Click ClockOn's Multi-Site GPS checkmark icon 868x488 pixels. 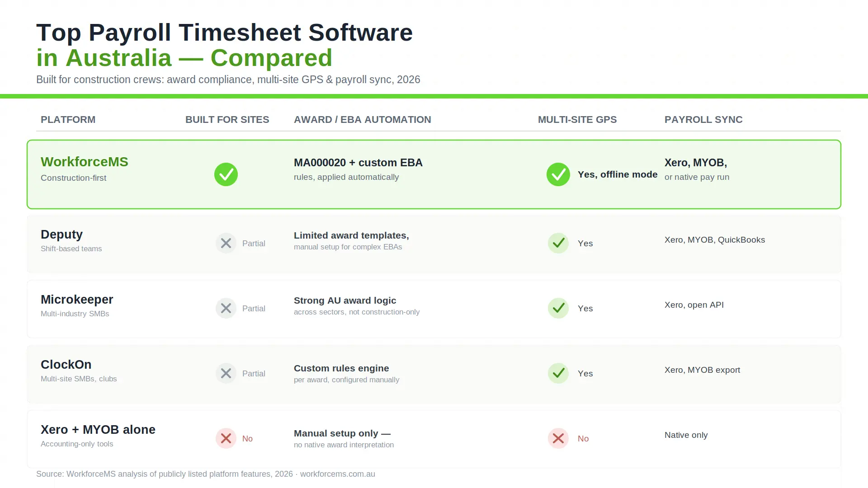click(558, 373)
